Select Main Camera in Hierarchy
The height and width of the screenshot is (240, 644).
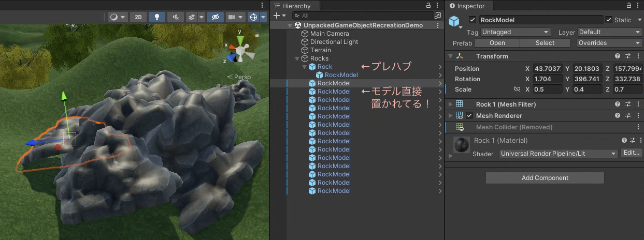pyautogui.click(x=330, y=34)
